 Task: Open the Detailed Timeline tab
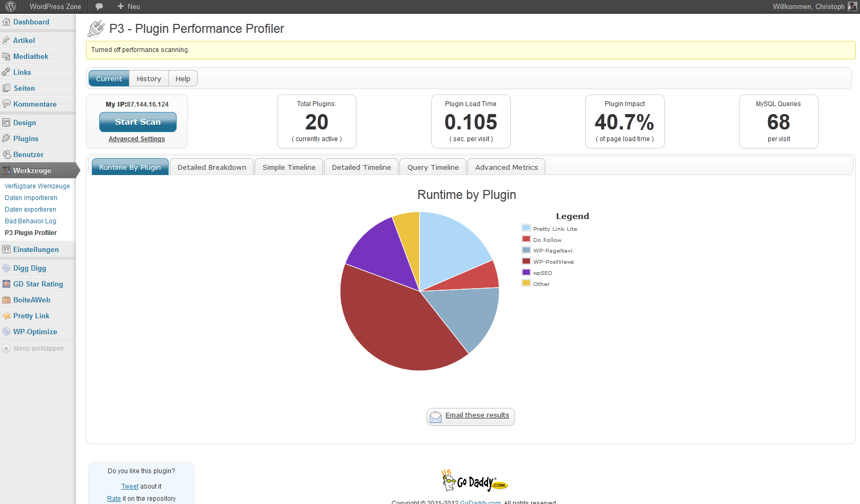point(361,167)
